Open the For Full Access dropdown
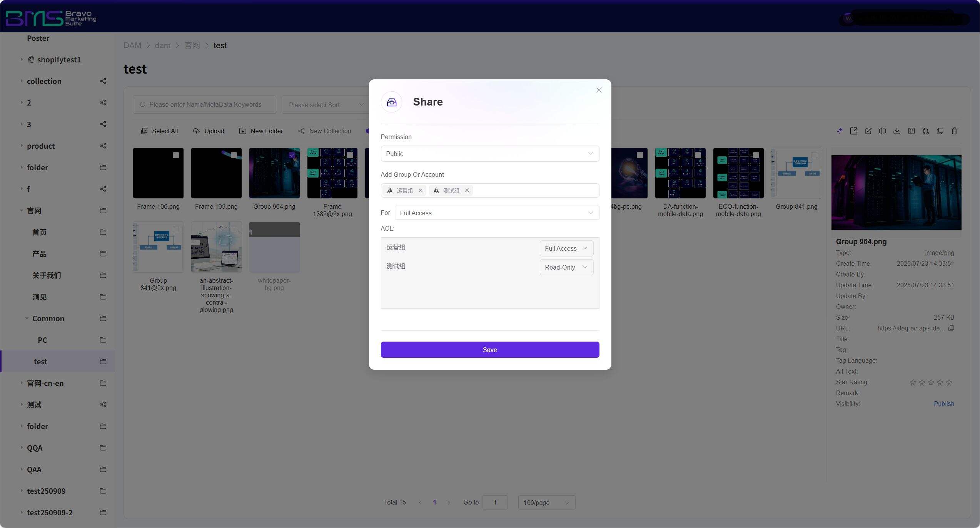The height and width of the screenshot is (528, 980). [x=496, y=213]
